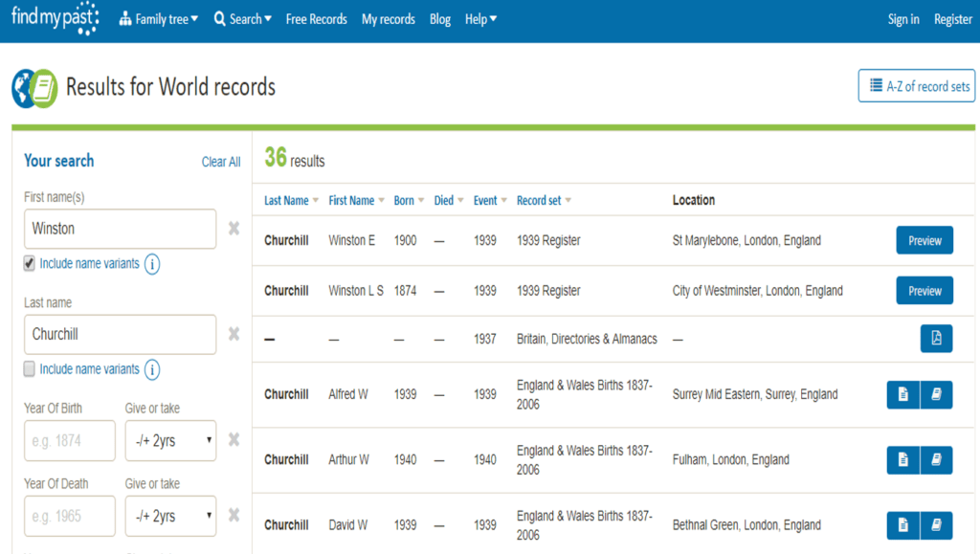Sort results by Last Name
This screenshot has height=554, width=980.
pos(291,201)
